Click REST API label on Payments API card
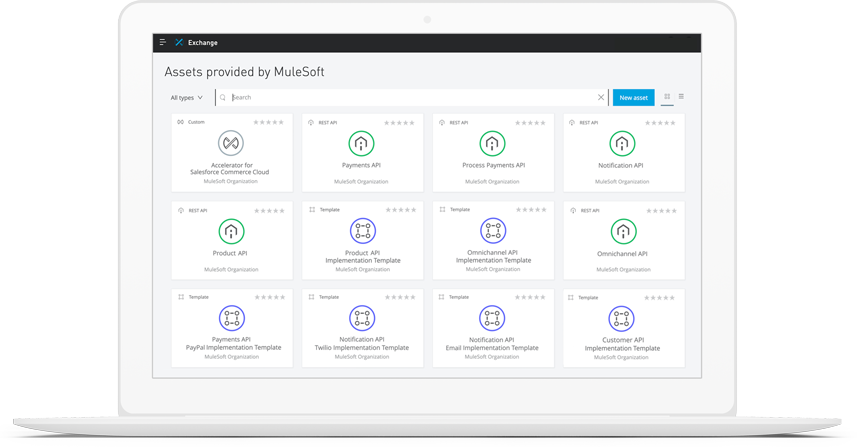 tap(328, 123)
